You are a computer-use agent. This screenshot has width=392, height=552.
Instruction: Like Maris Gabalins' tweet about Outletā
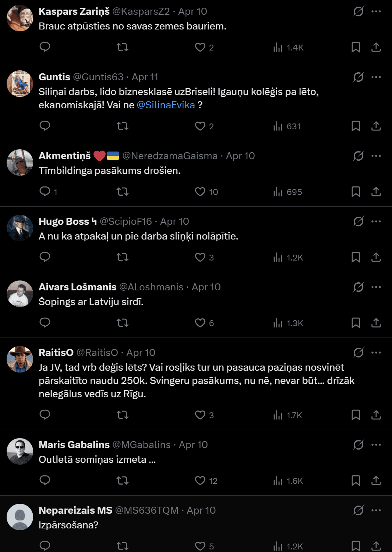pyautogui.click(x=200, y=481)
